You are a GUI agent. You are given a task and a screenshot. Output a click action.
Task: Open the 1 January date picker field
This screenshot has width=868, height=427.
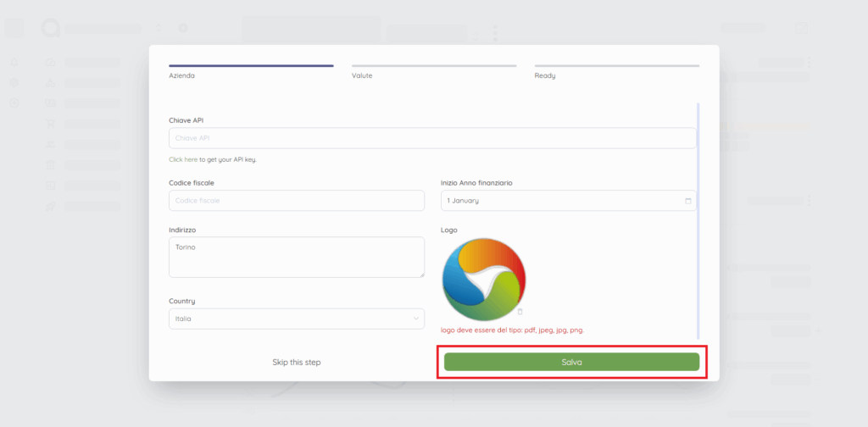[x=559, y=201]
